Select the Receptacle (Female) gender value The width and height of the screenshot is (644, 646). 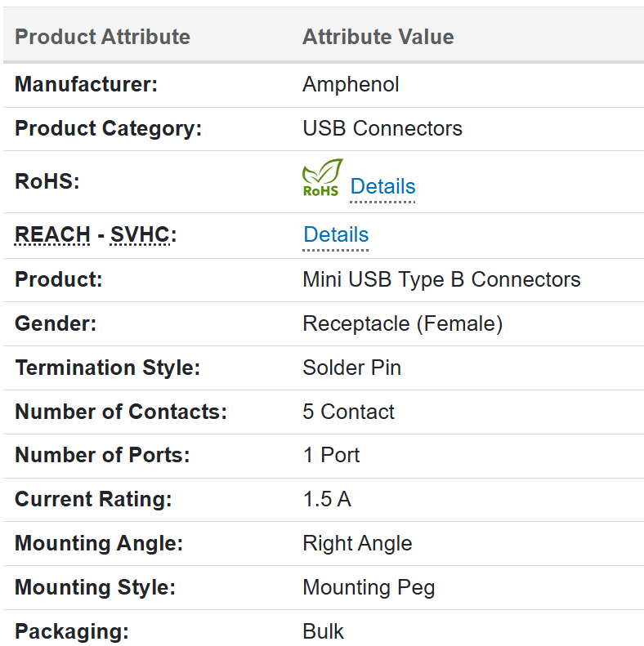coord(402,323)
